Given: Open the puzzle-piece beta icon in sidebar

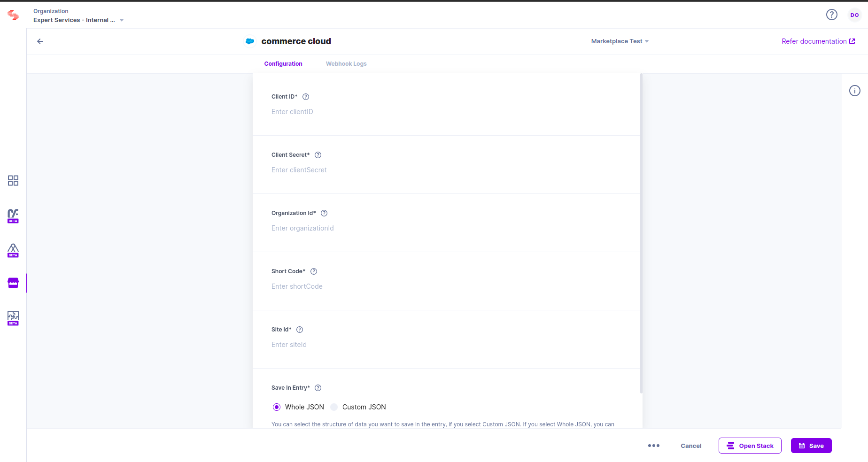Looking at the screenshot, I should click(13, 318).
